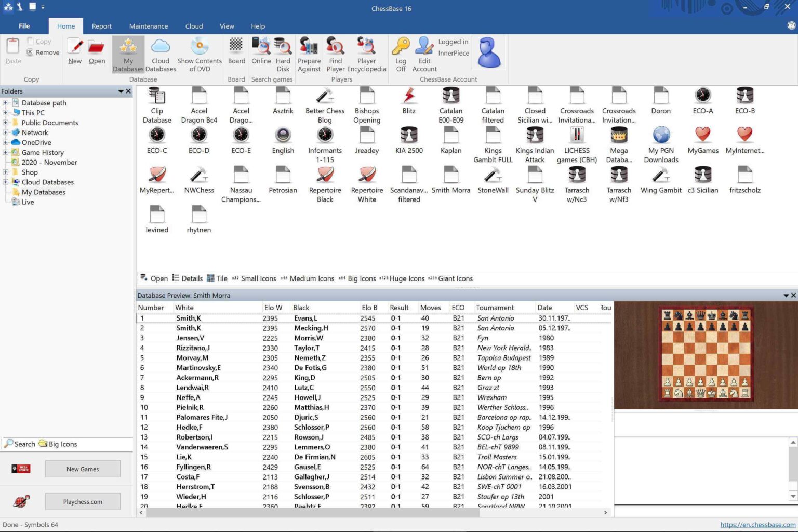Expand the Cloud Databases tree node
This screenshot has height=532, width=798.
(x=6, y=182)
